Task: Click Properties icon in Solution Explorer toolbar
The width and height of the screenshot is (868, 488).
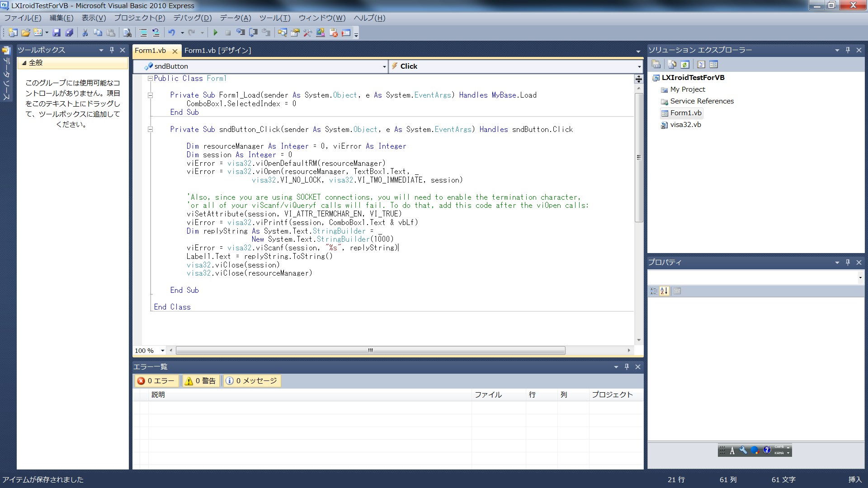Action: 656,65
